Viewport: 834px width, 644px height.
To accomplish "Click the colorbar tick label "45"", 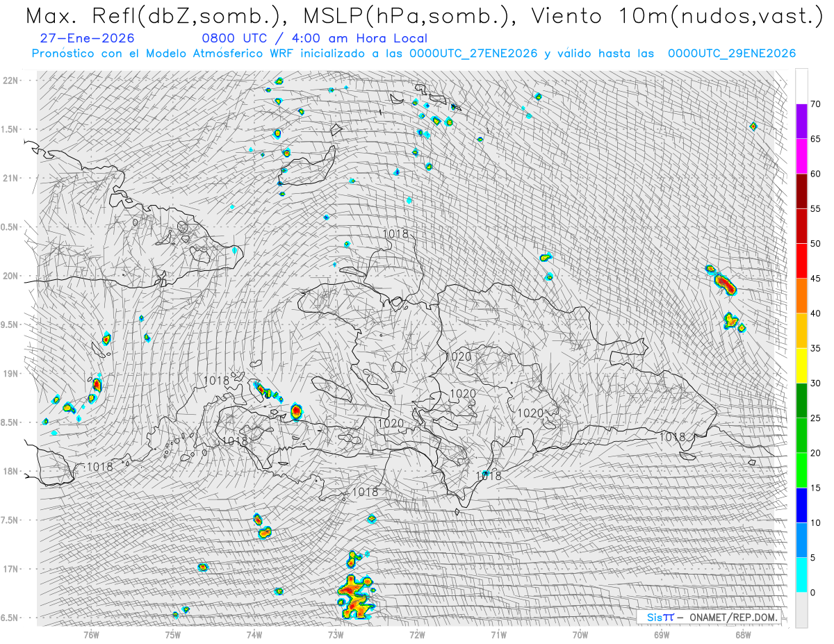I will (816, 279).
